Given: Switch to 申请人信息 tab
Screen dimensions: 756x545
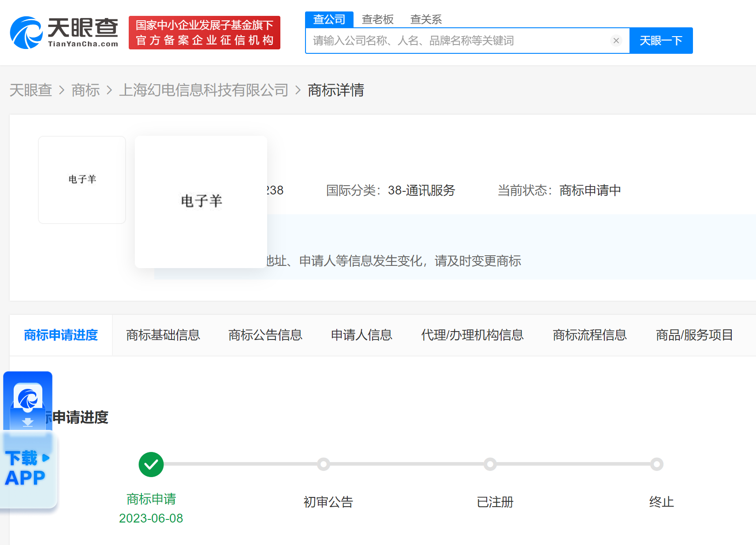Looking at the screenshot, I should pyautogui.click(x=361, y=335).
